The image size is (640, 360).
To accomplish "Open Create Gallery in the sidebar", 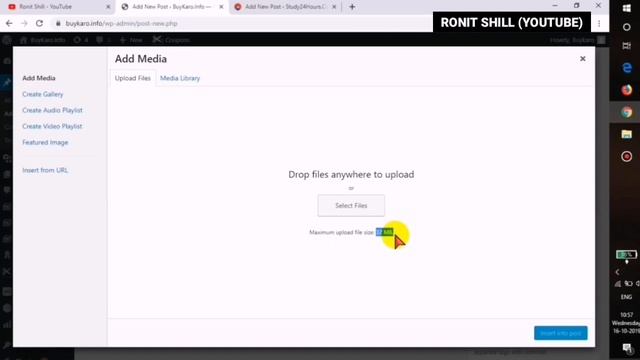I will [43, 94].
